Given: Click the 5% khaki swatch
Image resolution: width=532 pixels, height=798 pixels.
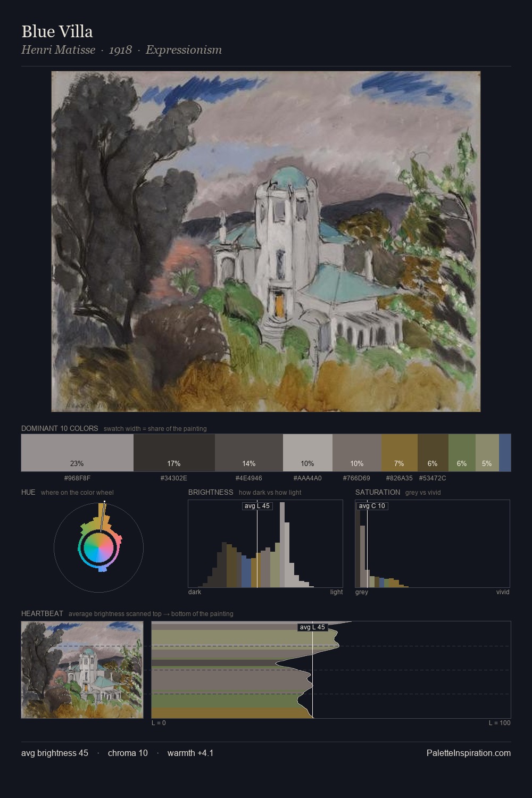Looking at the screenshot, I should pyautogui.click(x=487, y=453).
